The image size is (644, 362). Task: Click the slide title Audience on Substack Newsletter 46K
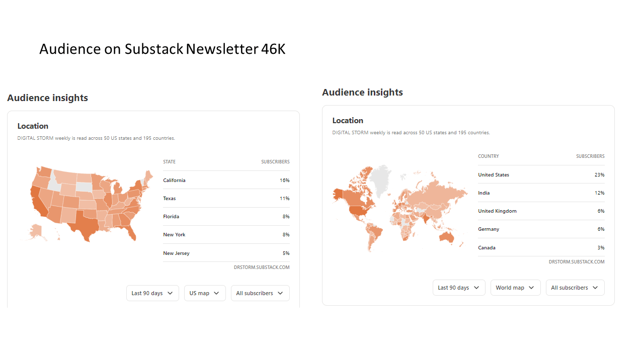coord(163,49)
